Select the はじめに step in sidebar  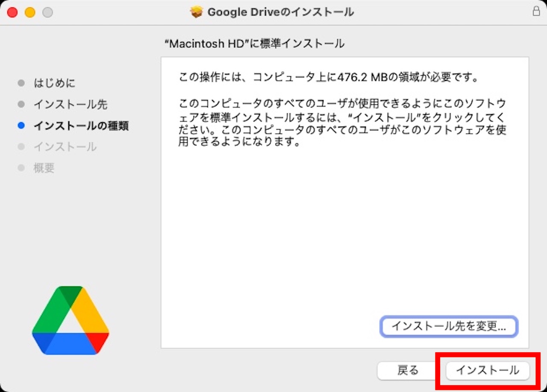tap(54, 83)
